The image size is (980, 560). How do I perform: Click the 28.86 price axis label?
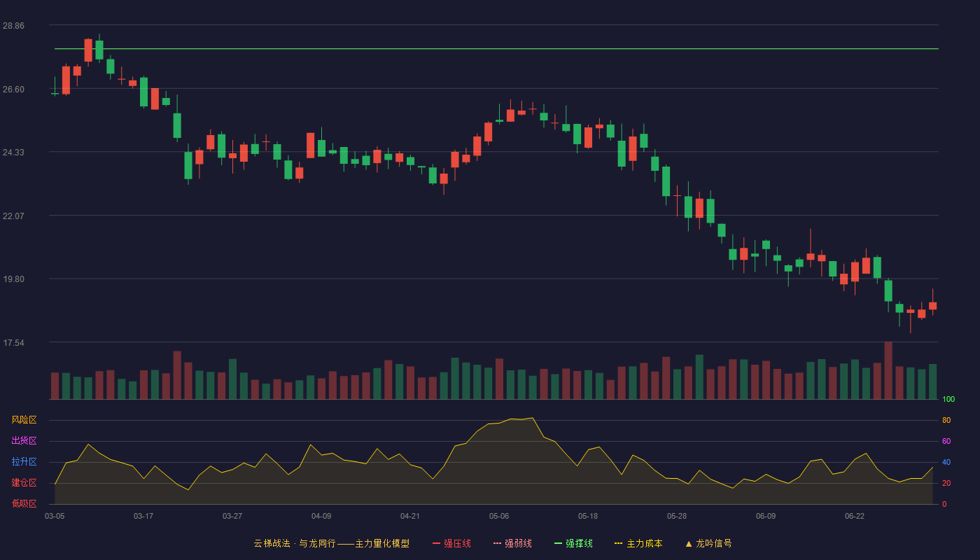(x=13, y=25)
